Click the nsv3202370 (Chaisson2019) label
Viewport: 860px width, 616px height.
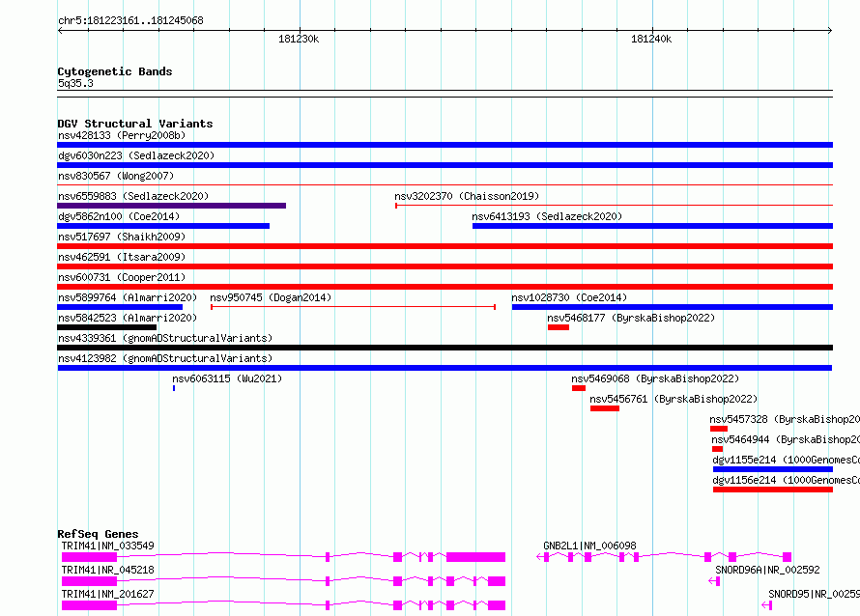click(x=467, y=196)
